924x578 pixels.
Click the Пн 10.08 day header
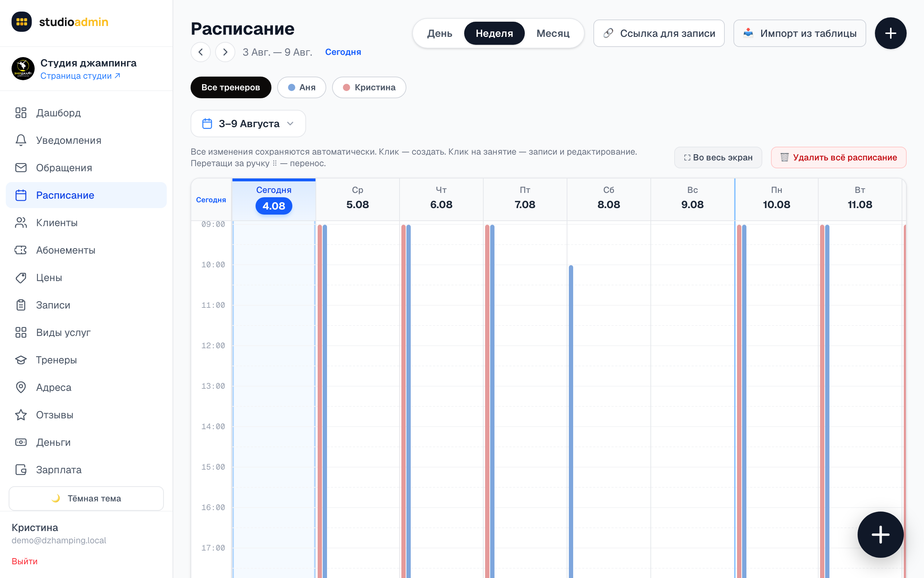tap(777, 199)
